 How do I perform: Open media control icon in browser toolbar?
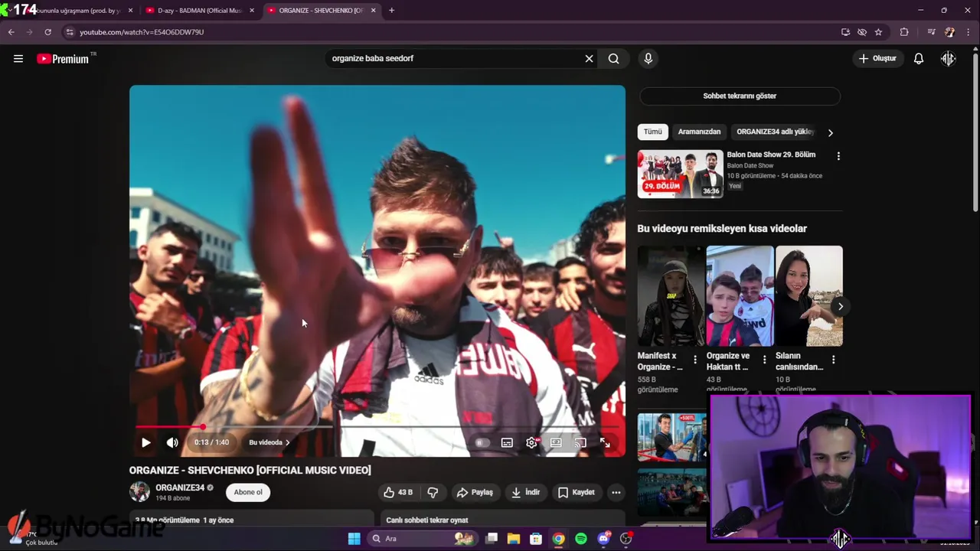point(931,32)
